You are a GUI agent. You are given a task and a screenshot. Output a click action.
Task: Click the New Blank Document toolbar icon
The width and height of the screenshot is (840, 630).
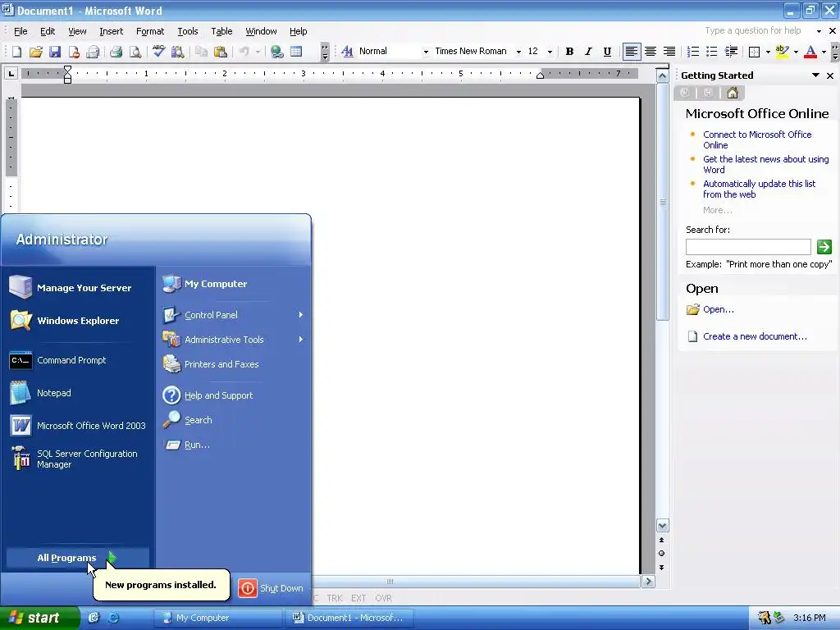click(x=16, y=52)
